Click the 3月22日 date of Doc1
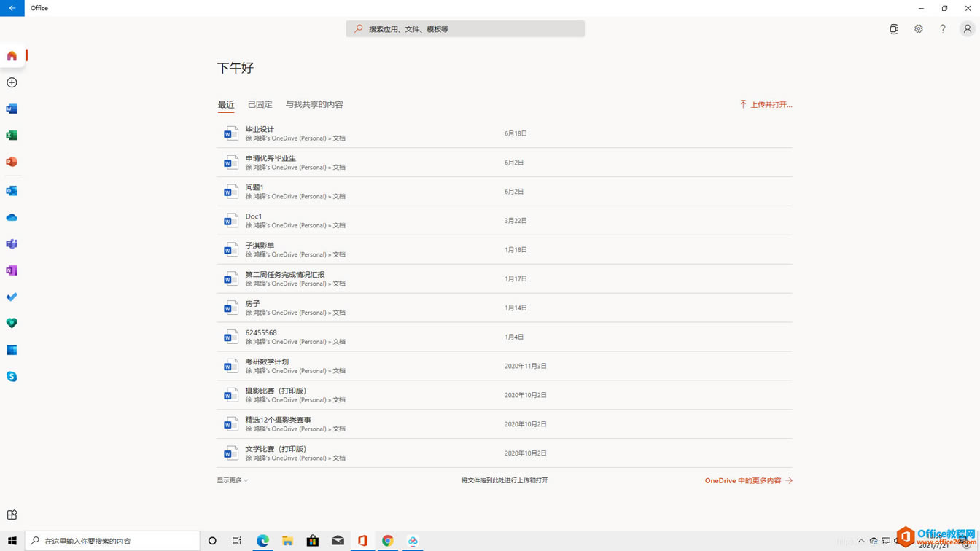The width and height of the screenshot is (980, 551). [516, 221]
